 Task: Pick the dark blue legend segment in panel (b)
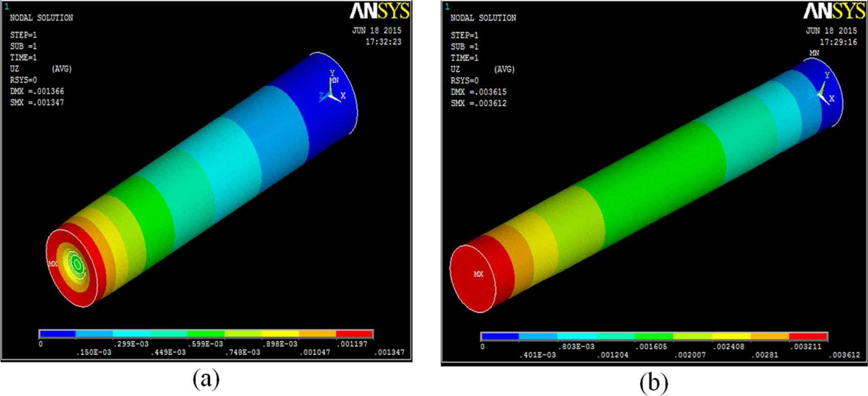500,336
